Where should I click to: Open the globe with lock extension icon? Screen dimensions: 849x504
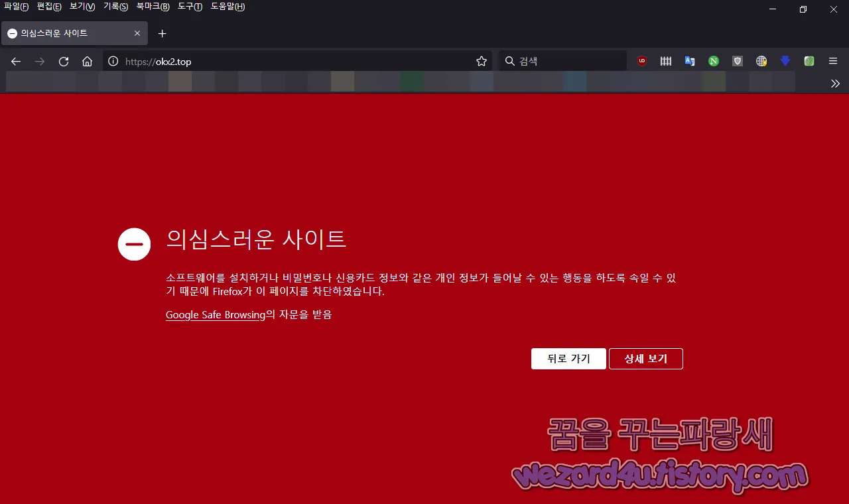pyautogui.click(x=761, y=61)
